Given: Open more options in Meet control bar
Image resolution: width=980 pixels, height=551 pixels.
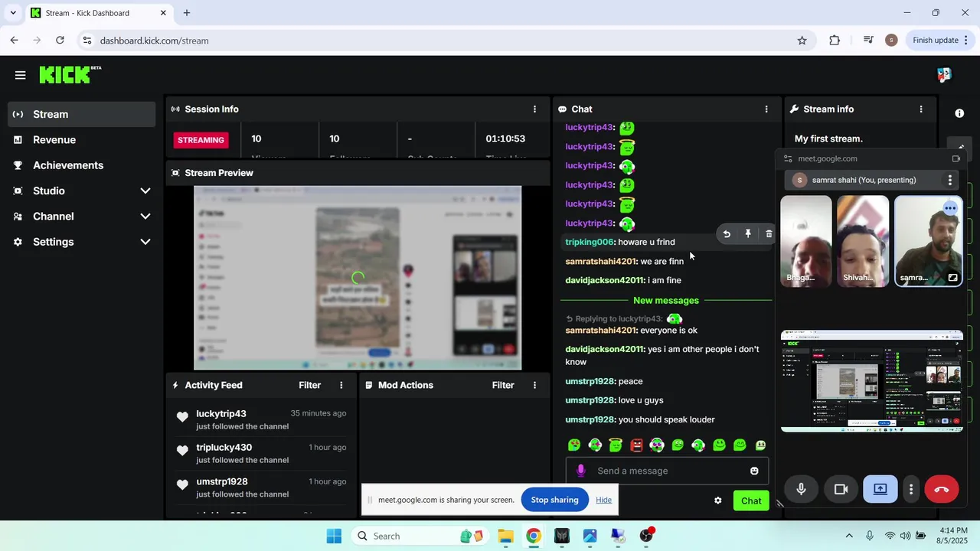Looking at the screenshot, I should coord(910,489).
